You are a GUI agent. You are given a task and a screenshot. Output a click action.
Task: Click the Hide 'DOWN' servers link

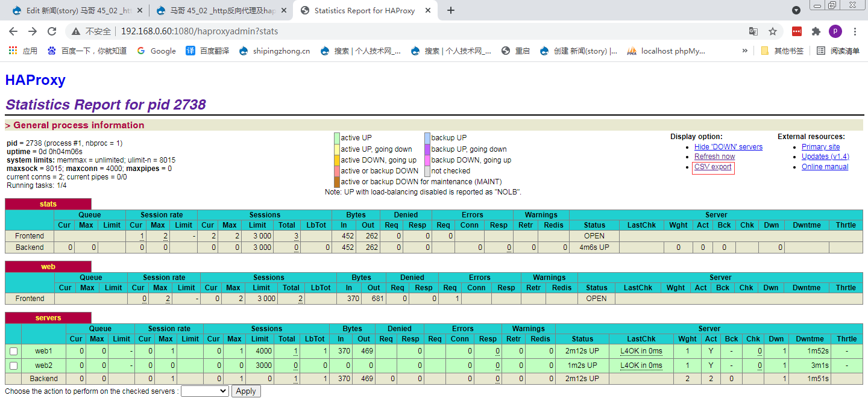728,147
